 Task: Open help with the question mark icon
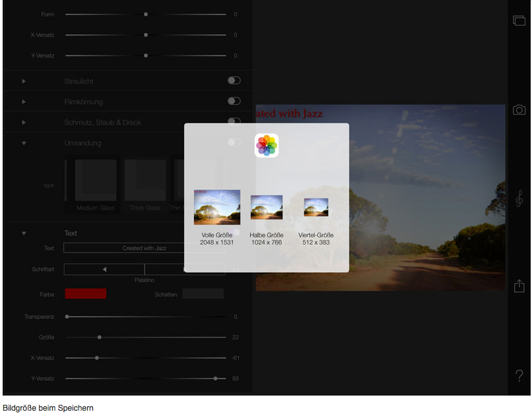pyautogui.click(x=519, y=376)
